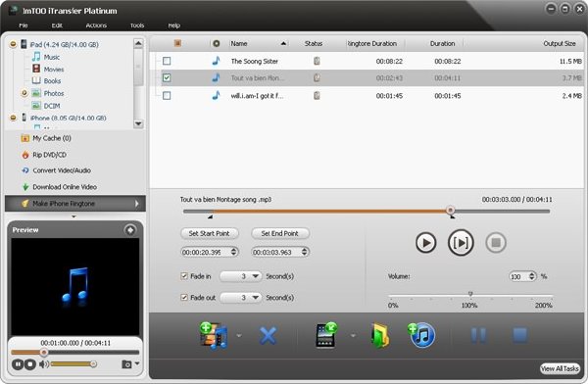Play the ringtone with the play button
The image size is (588, 384).
(426, 243)
